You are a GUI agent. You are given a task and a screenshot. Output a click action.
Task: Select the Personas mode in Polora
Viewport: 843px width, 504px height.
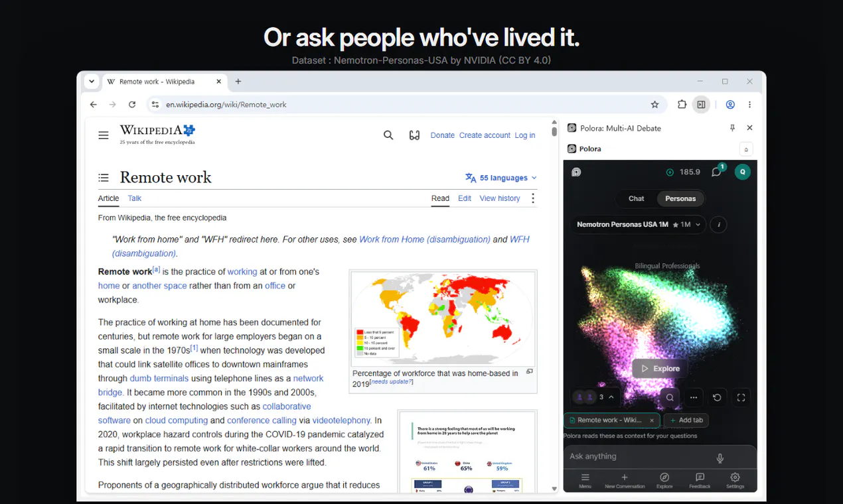point(680,198)
